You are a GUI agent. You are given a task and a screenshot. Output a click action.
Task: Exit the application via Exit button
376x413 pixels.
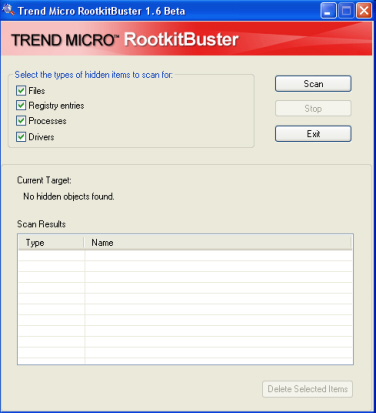[x=313, y=134]
